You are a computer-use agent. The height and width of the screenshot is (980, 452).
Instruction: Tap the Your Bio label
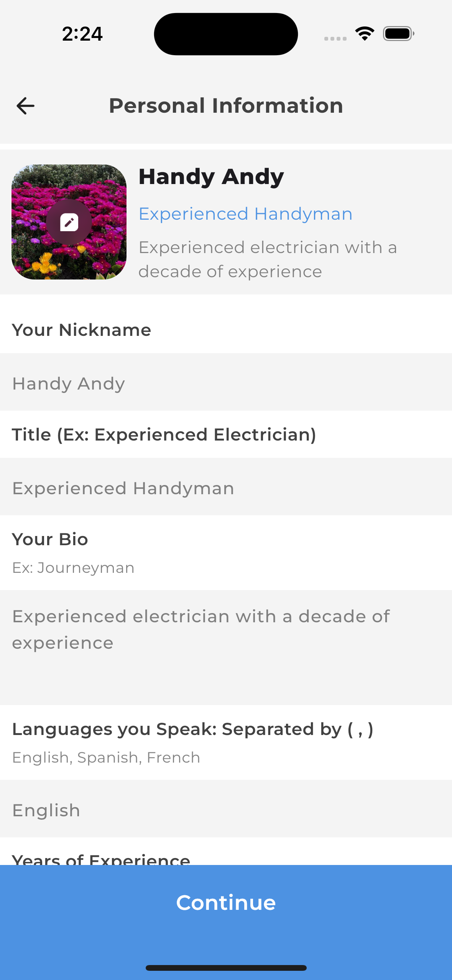pos(50,539)
